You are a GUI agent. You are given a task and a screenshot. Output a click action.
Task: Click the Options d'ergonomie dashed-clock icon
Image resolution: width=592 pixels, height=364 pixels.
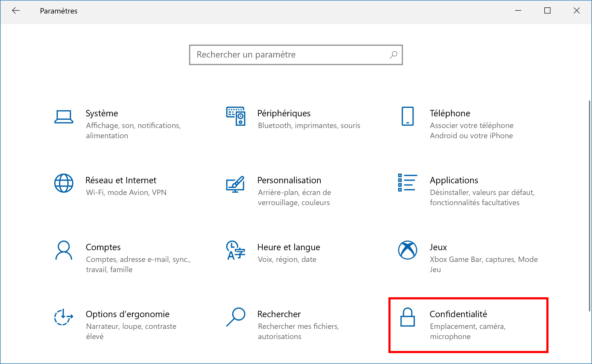[64, 317]
